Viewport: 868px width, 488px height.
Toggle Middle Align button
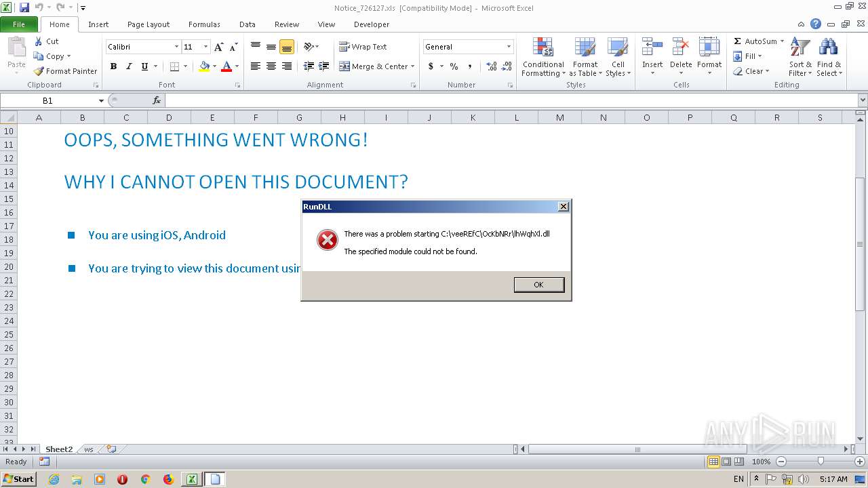(271, 47)
